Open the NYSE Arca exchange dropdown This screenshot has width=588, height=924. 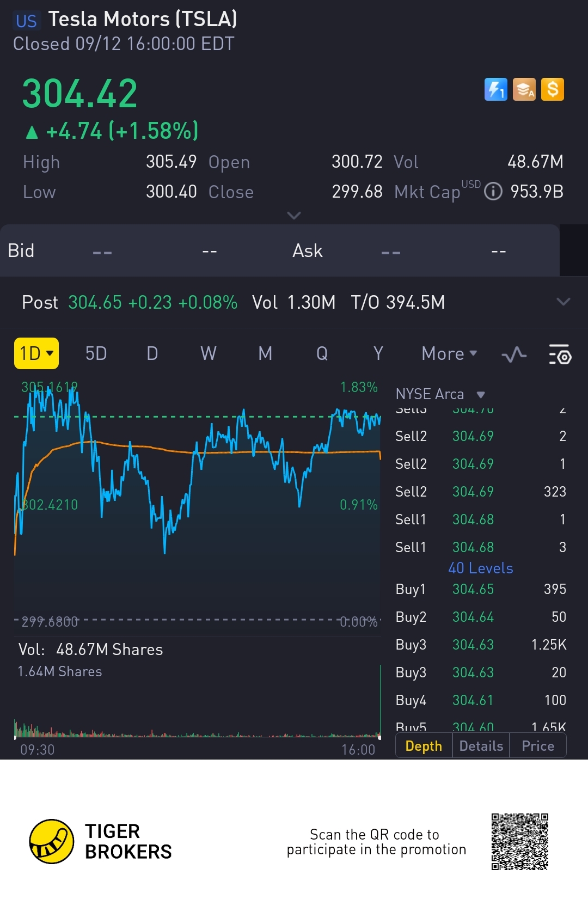pyautogui.click(x=440, y=394)
